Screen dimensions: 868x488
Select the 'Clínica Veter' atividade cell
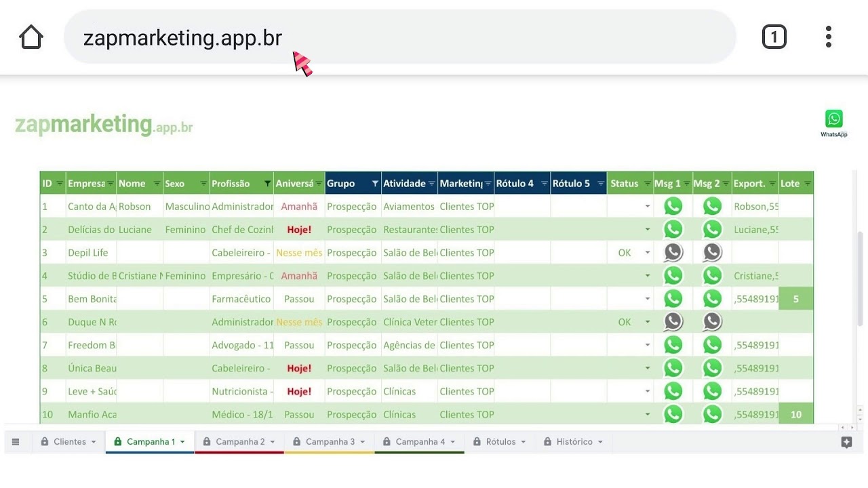pos(410,322)
